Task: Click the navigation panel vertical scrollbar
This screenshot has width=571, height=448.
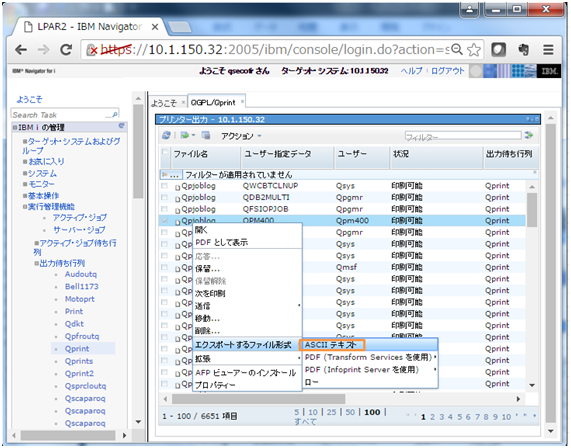Action: [138, 151]
